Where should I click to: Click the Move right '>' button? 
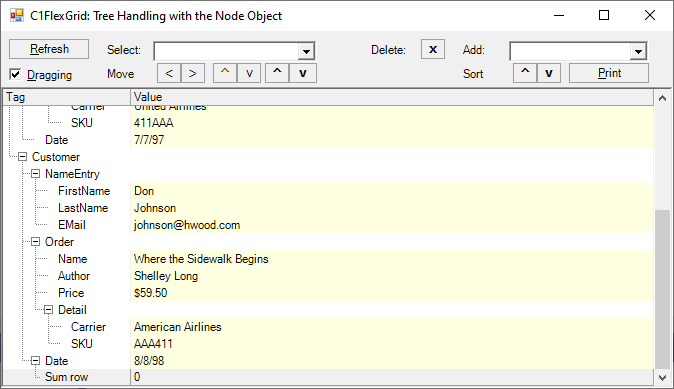pyautogui.click(x=193, y=73)
